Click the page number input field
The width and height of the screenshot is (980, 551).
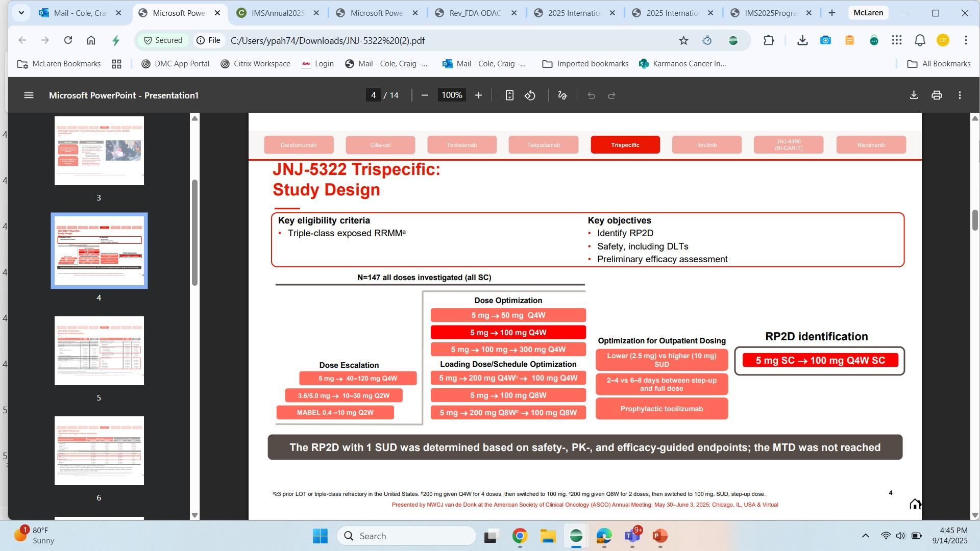373,95
